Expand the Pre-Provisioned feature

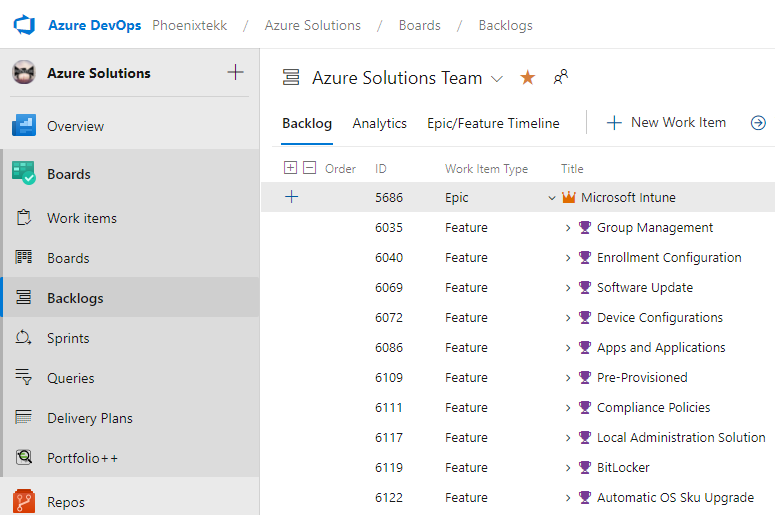click(x=568, y=378)
